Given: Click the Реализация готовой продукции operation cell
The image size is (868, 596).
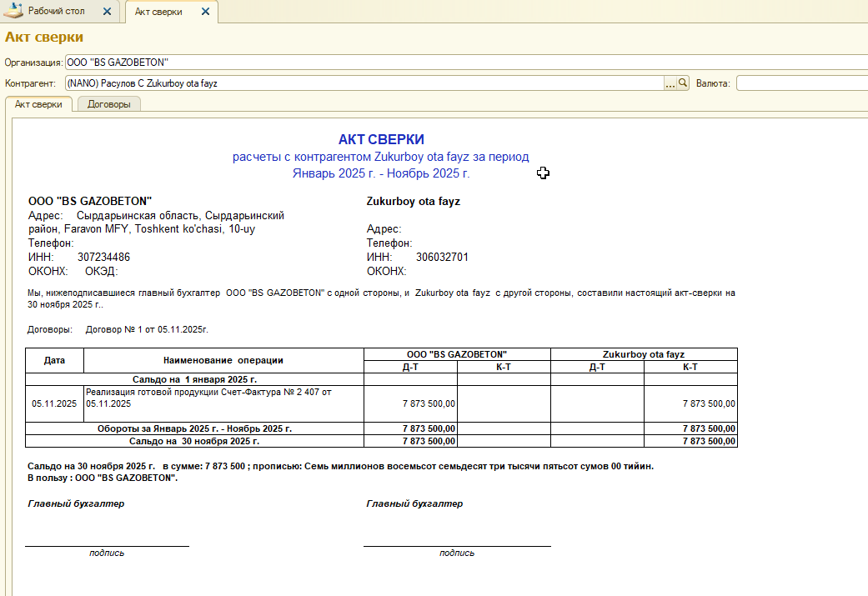Looking at the screenshot, I should pos(223,403).
